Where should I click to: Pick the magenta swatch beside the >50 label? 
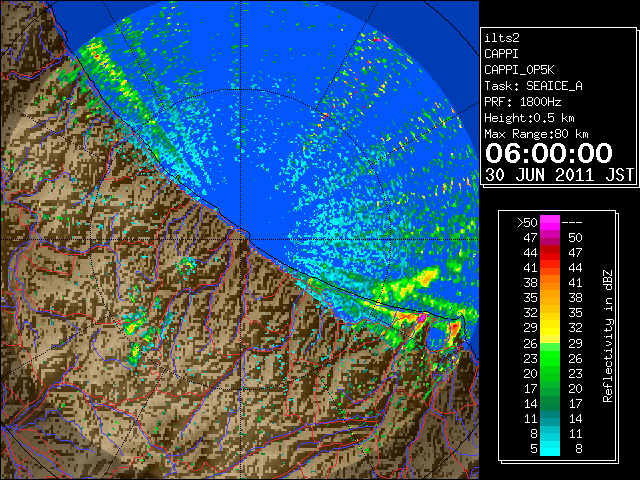550,222
